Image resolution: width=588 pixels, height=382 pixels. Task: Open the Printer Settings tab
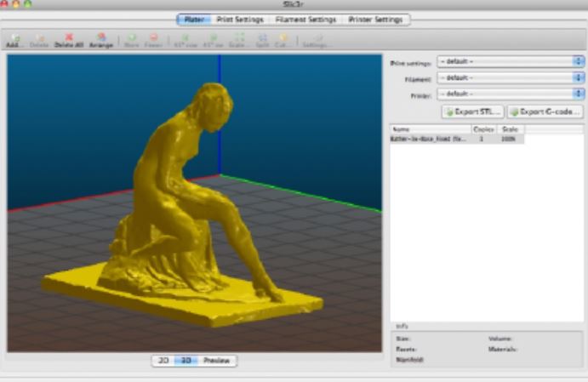coord(375,20)
